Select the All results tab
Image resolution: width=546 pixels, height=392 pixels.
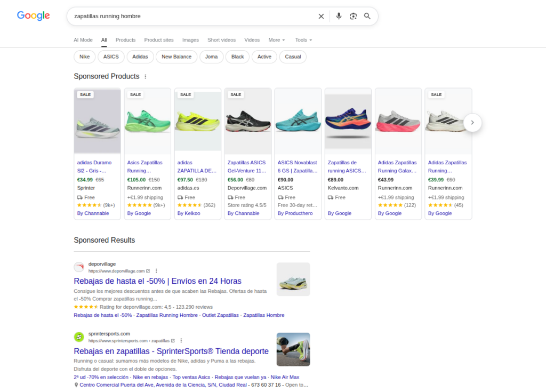tap(104, 39)
